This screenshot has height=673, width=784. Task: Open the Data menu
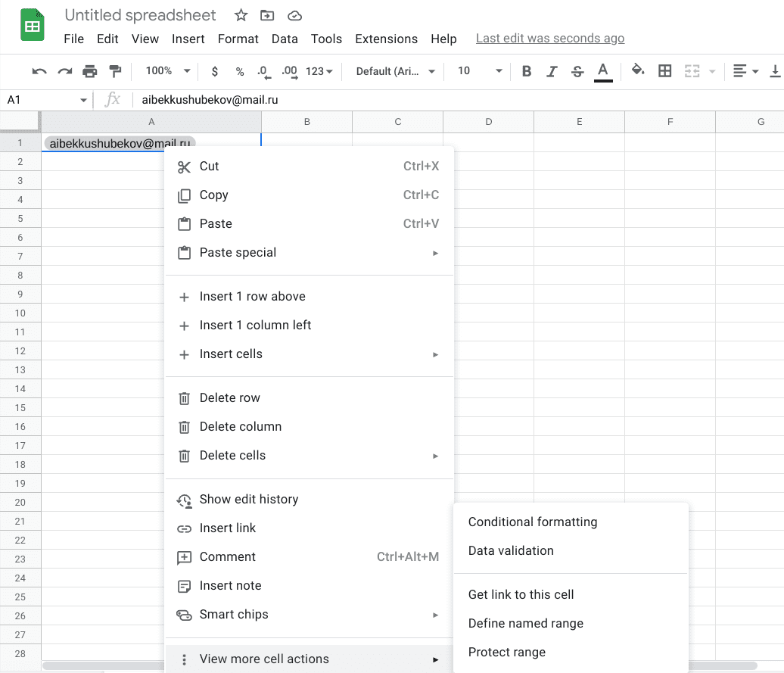285,39
